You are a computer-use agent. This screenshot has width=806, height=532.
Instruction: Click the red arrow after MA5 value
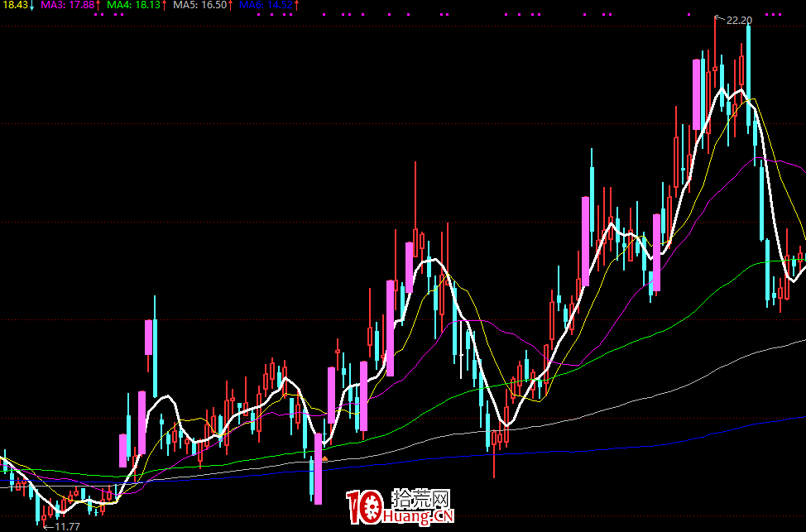pos(230,5)
